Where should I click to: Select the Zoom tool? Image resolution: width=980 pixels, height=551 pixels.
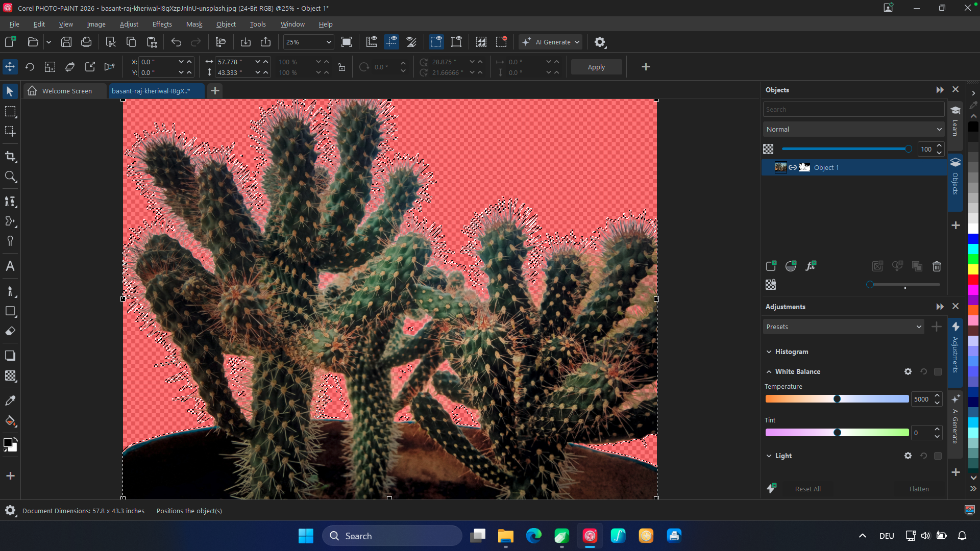click(x=10, y=177)
